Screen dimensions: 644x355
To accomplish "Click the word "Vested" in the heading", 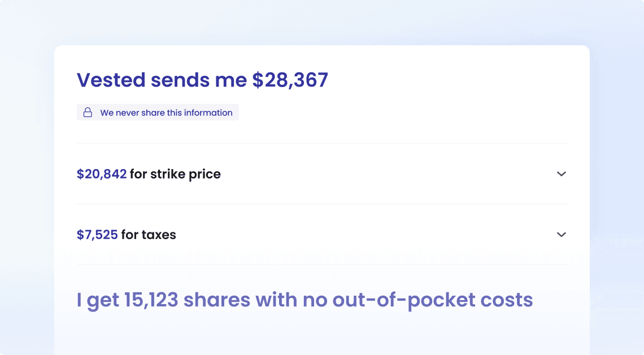I will coord(111,80).
